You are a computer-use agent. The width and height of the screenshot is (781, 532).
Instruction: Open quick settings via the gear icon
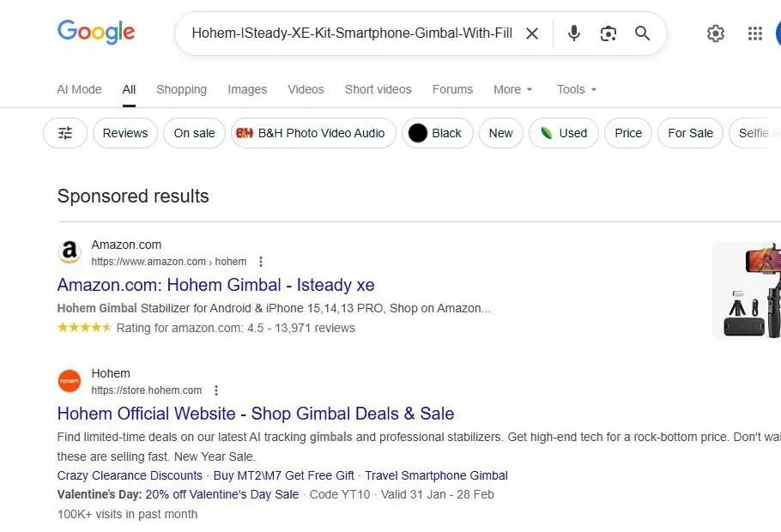716,33
